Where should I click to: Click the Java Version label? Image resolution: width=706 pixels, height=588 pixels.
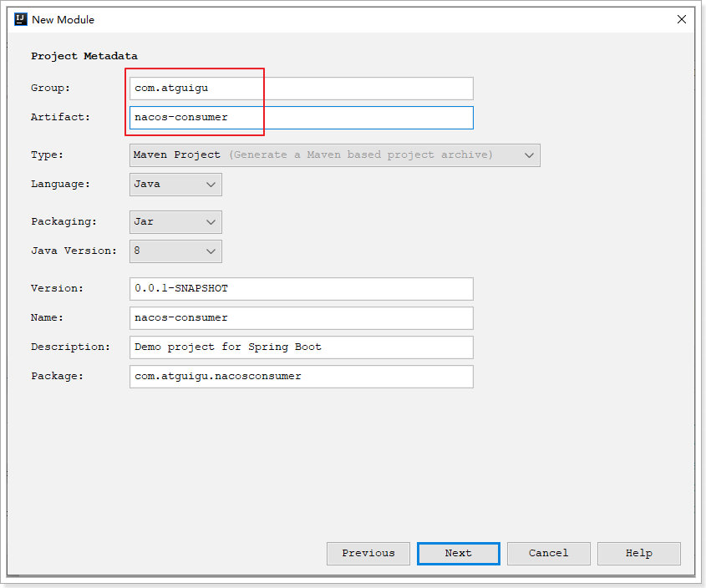point(74,251)
